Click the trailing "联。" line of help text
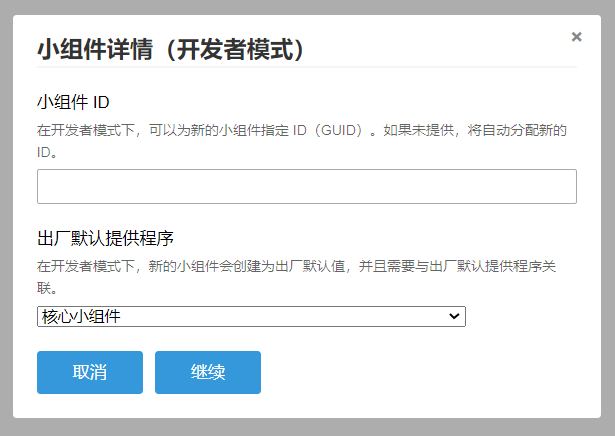 (x=46, y=288)
